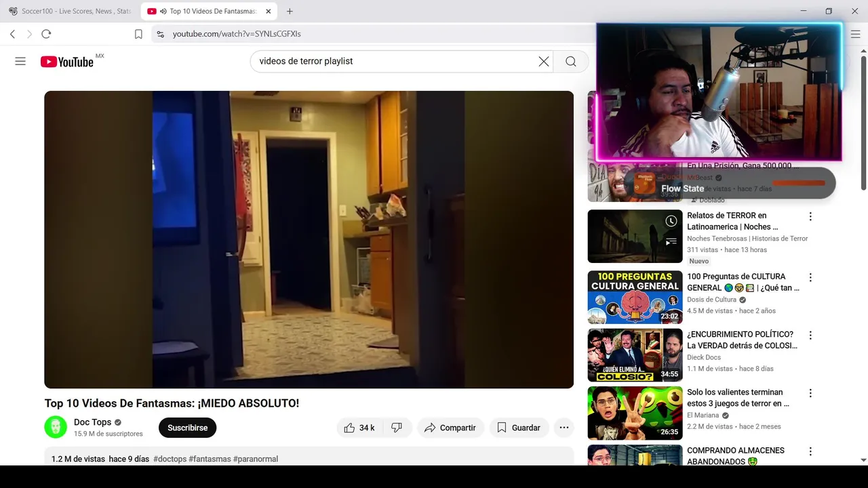The height and width of the screenshot is (488, 868).
Task: Open options for Solo los valientes video
Action: [x=810, y=393]
